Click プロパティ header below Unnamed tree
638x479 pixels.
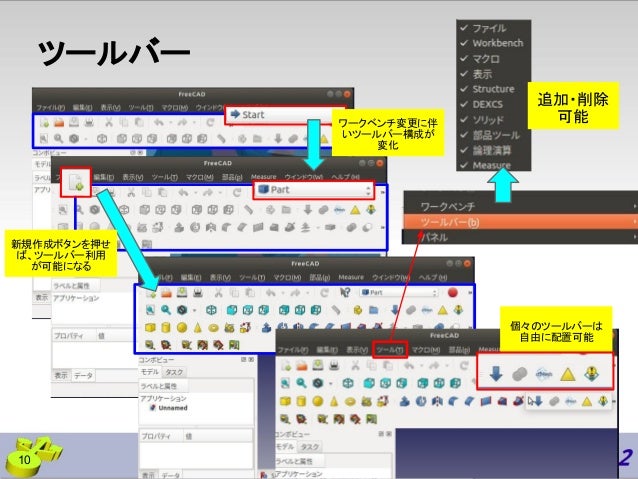point(157,436)
